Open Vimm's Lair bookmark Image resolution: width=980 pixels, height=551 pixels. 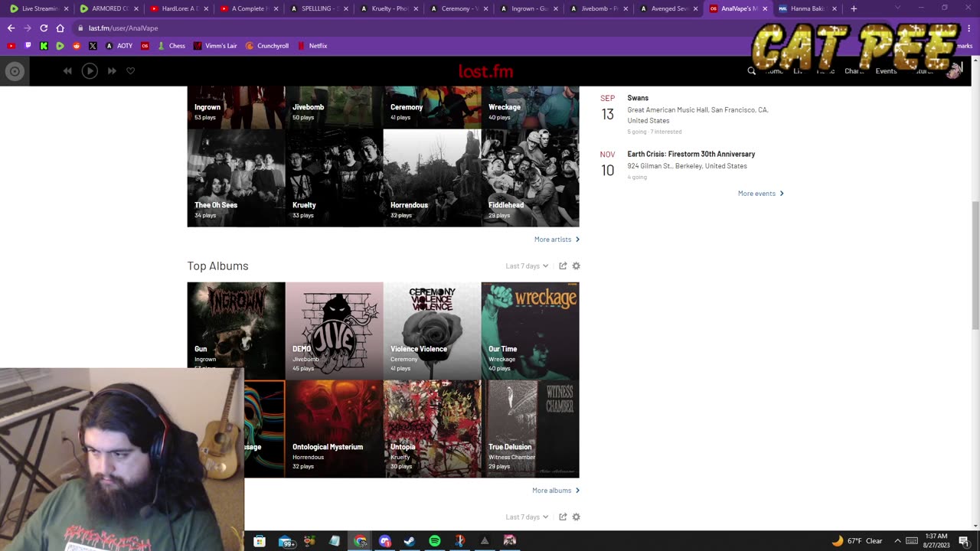215,46
